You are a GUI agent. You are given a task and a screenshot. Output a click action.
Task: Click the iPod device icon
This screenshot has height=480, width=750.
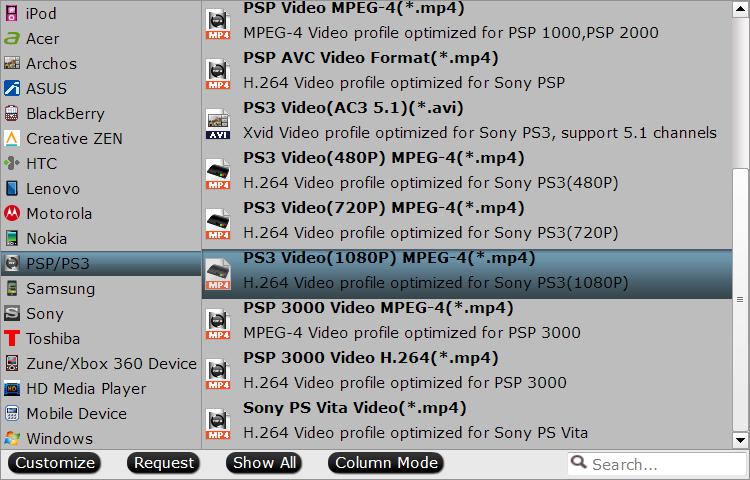pyautogui.click(x=11, y=13)
